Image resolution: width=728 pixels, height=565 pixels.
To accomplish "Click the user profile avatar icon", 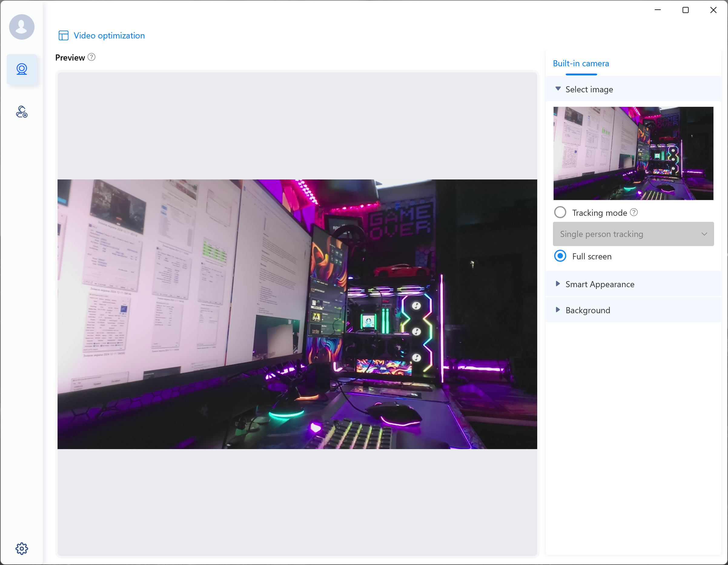I will (x=22, y=26).
